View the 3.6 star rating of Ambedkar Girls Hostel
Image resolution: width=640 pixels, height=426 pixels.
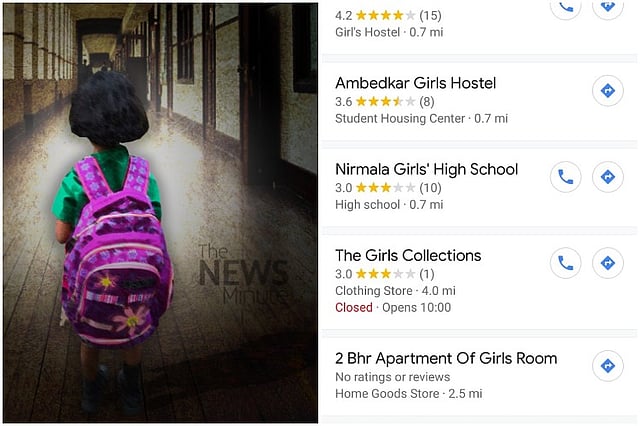coord(384,101)
